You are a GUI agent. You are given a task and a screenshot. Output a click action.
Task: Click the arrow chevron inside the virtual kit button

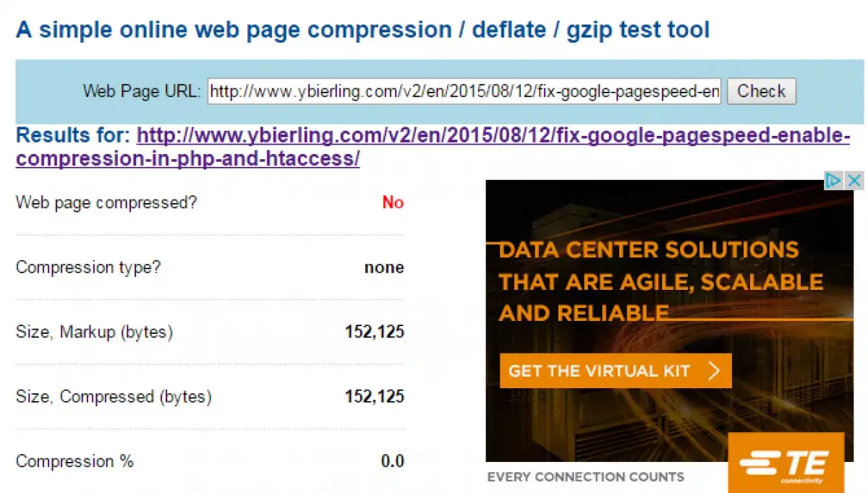(714, 371)
